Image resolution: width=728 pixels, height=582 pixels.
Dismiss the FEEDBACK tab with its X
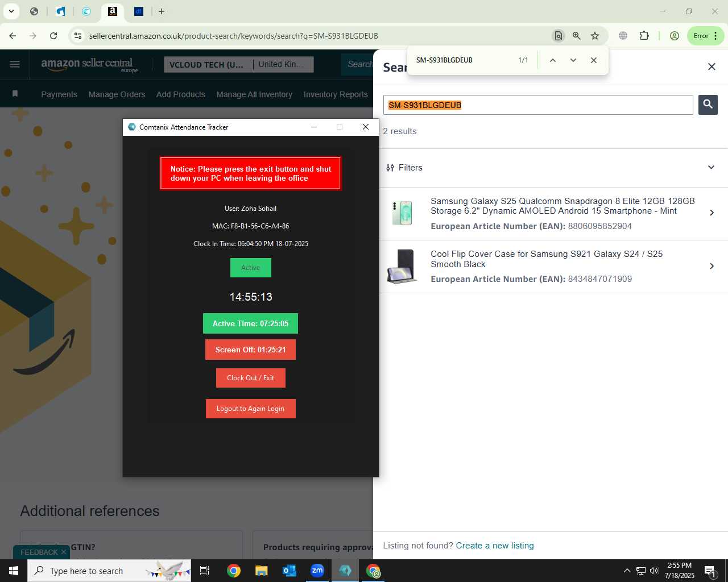pos(64,552)
